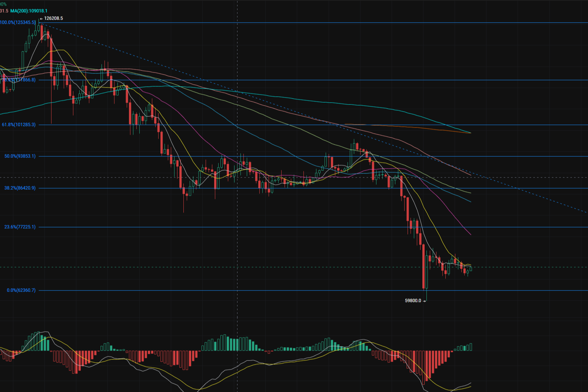
Task: Click the 126208.5 high price marker
Action: pyautogui.click(x=53, y=19)
